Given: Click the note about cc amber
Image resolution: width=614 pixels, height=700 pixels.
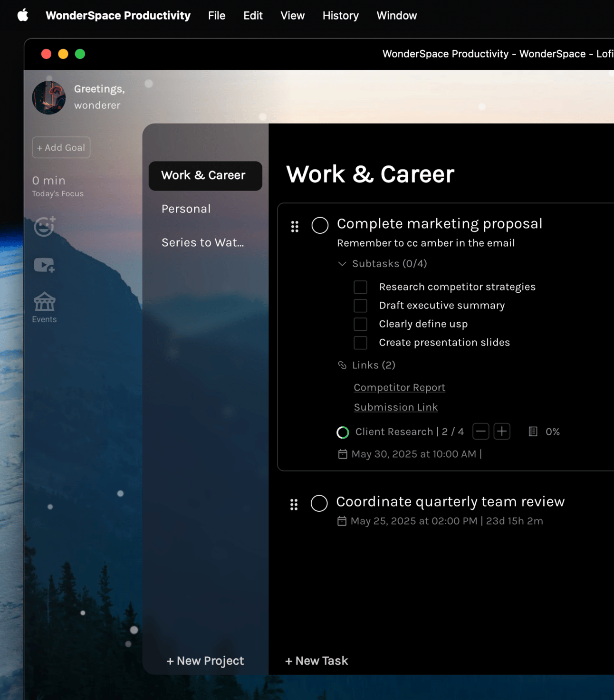Looking at the screenshot, I should 426,243.
